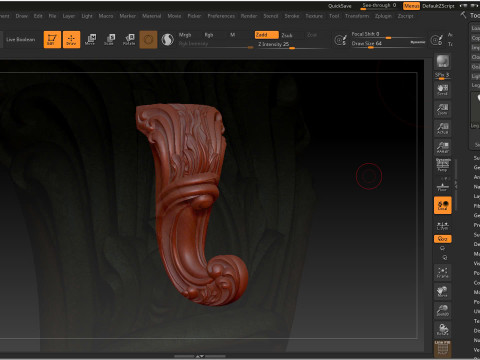The width and height of the screenshot is (480, 360).
Task: Open the Texture menu
Action: pyautogui.click(x=314, y=16)
